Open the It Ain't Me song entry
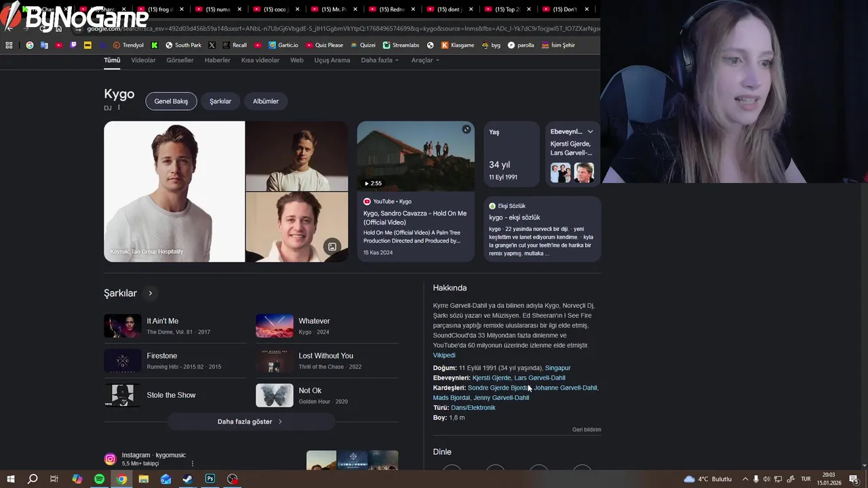This screenshot has width=868, height=488. 175,326
